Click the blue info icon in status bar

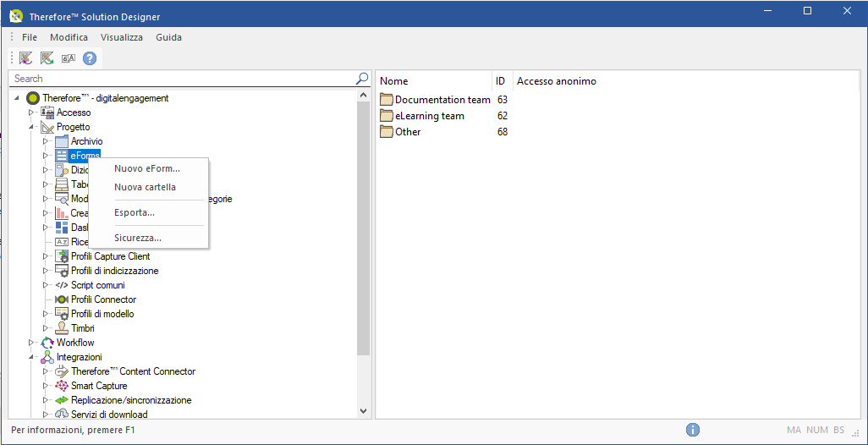[693, 430]
